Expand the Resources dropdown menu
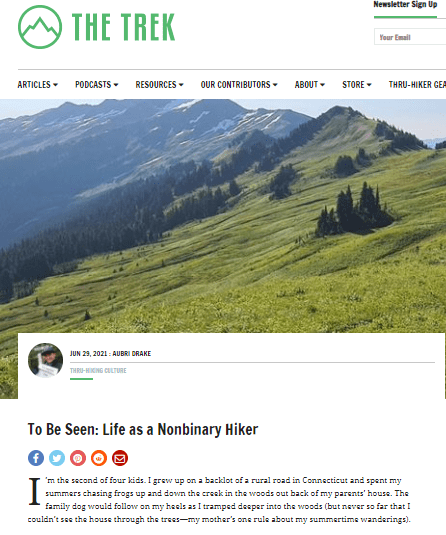 [x=159, y=85]
